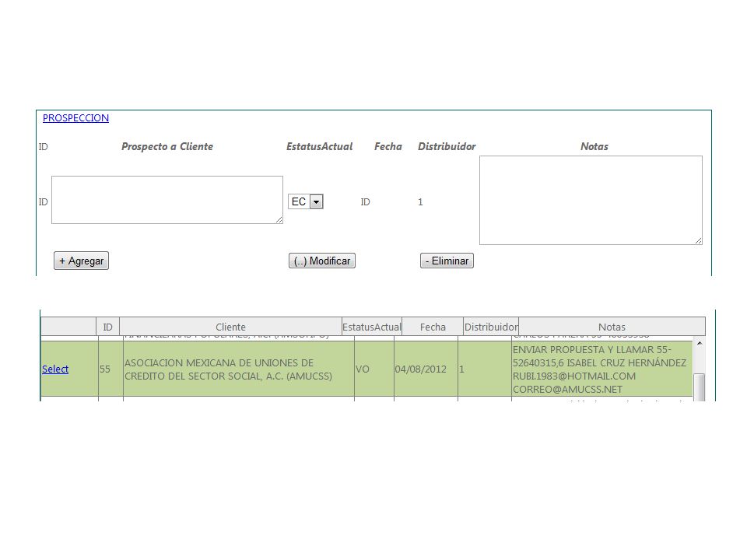Click the Fecha column header in grid
Viewport: 747px width, 560px height.
click(433, 327)
